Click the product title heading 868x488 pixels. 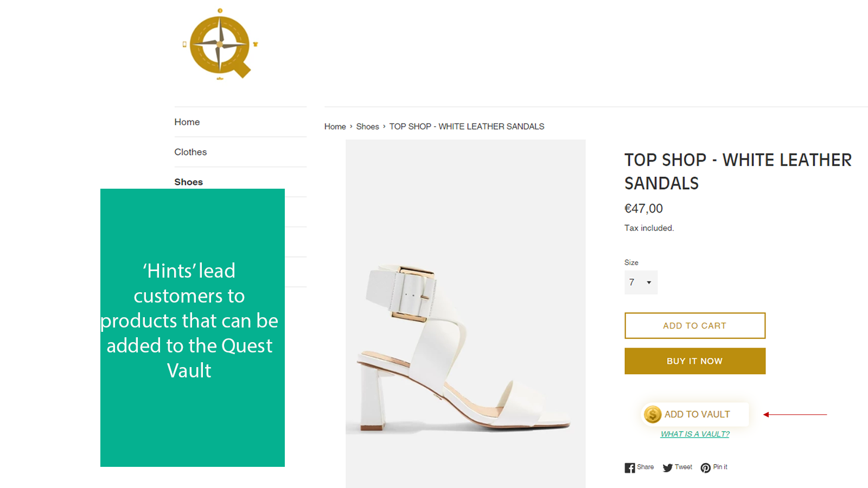point(737,171)
